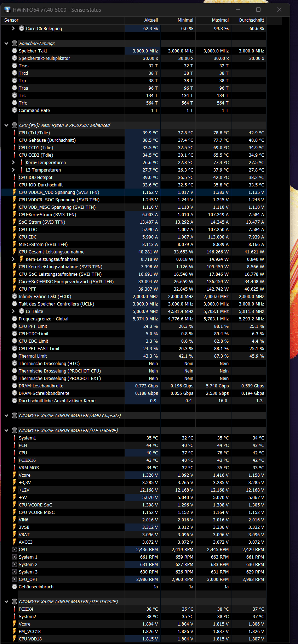Click the lightning icon beside +12V

coord(15,490)
